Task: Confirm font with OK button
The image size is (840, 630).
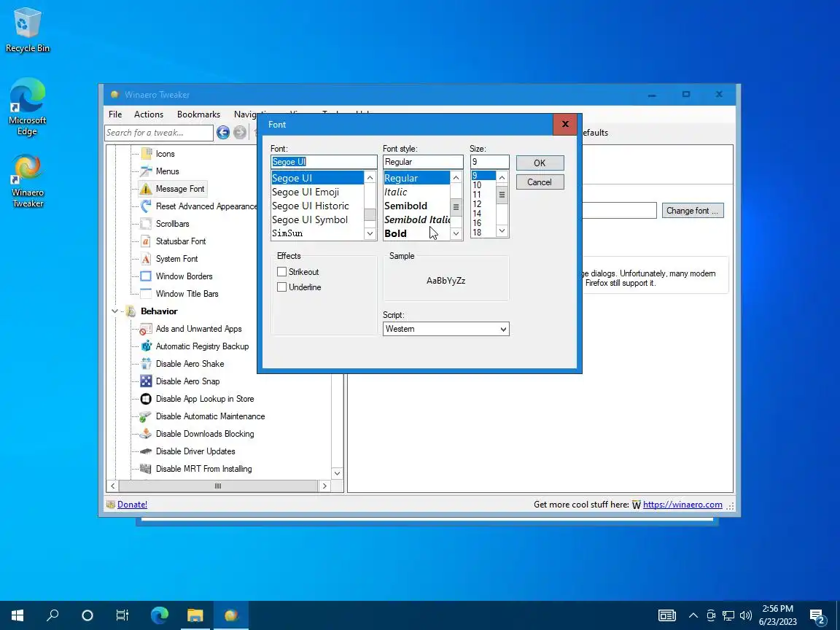Action: 540,163
